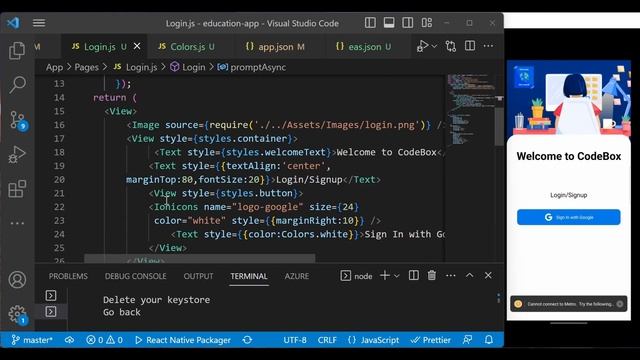Maximize the panel with chevron up

469,275
